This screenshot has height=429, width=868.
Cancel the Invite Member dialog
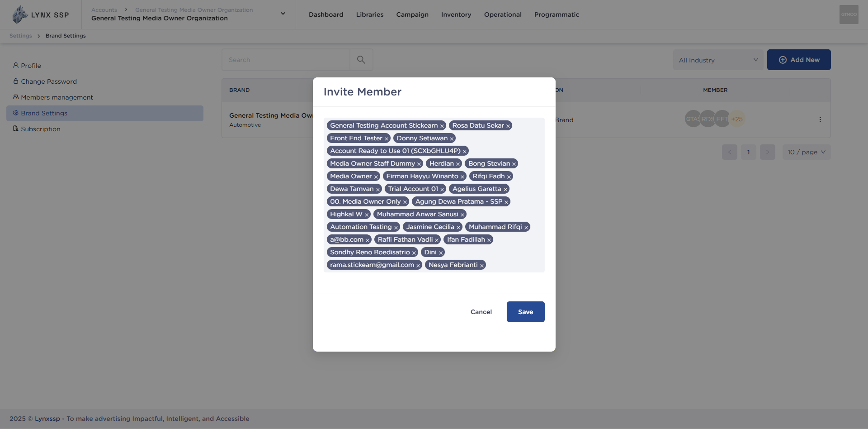pos(481,312)
